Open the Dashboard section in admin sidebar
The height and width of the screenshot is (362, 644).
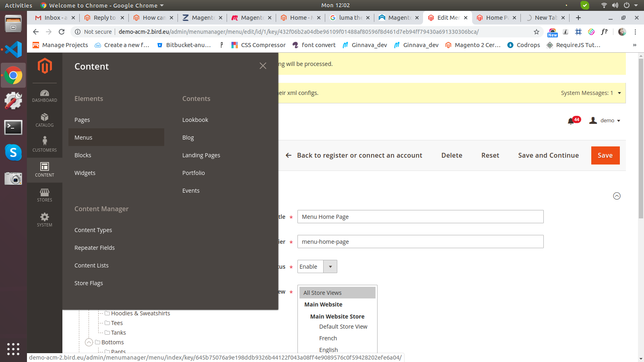click(45, 96)
